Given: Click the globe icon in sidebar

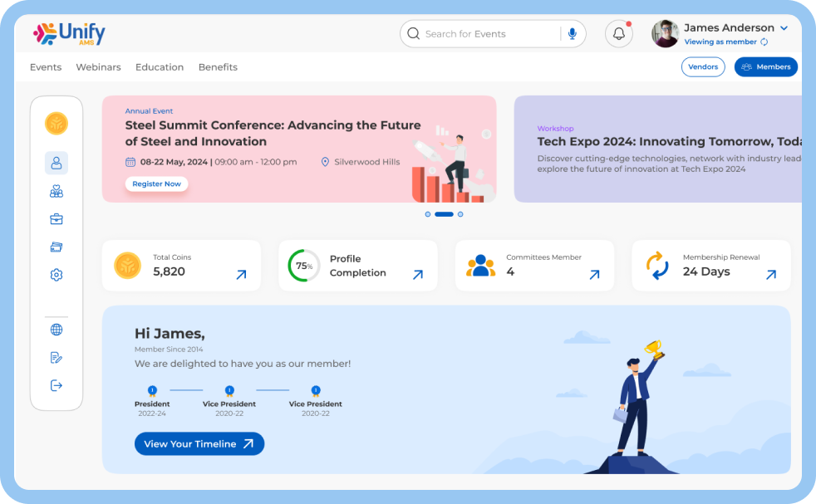Looking at the screenshot, I should tap(57, 330).
